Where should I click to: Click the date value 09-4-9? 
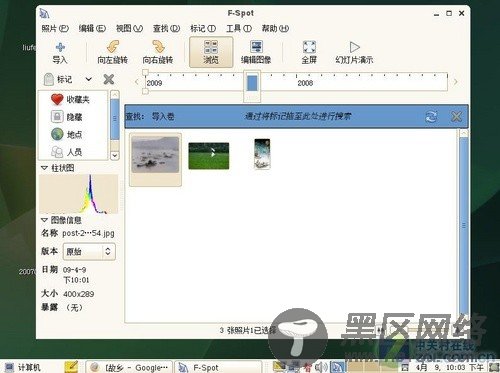click(74, 270)
